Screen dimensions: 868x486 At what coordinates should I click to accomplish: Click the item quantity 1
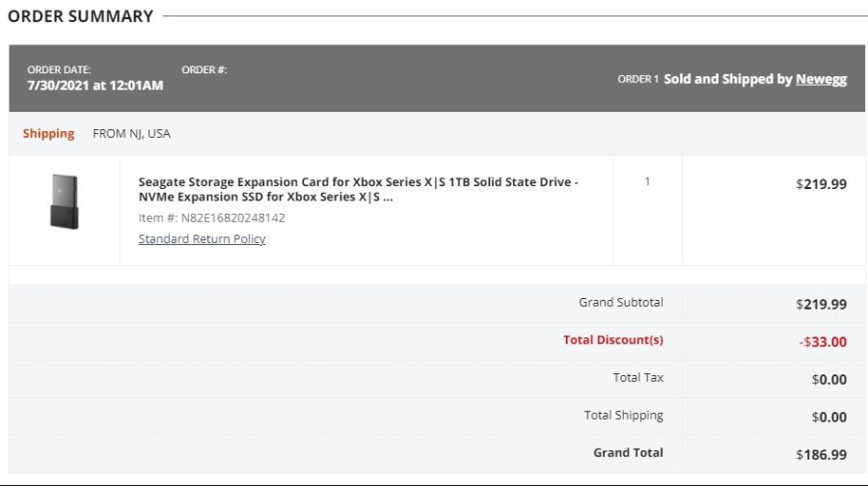click(x=647, y=181)
